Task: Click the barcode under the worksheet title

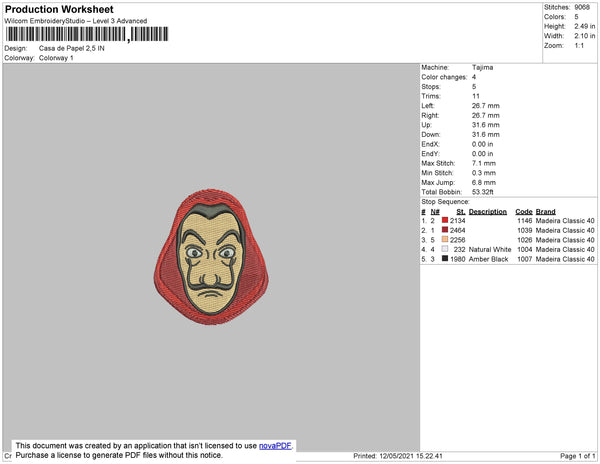Action: click(86, 34)
